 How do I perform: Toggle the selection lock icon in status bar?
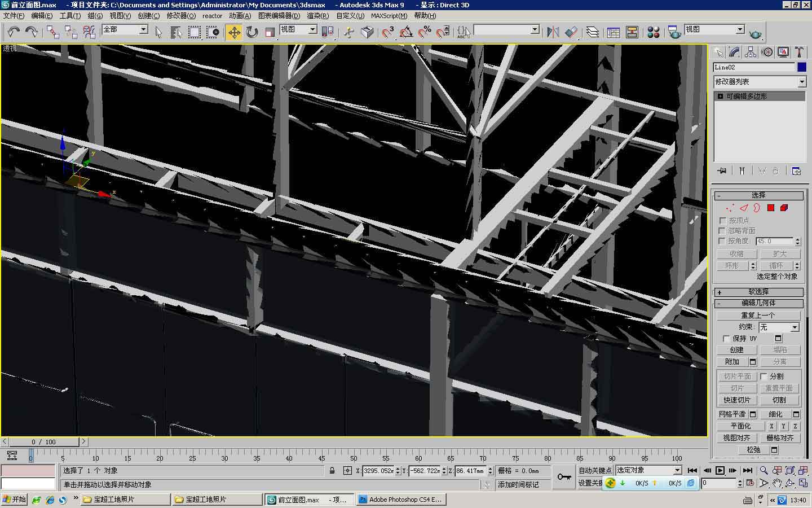pos(332,471)
